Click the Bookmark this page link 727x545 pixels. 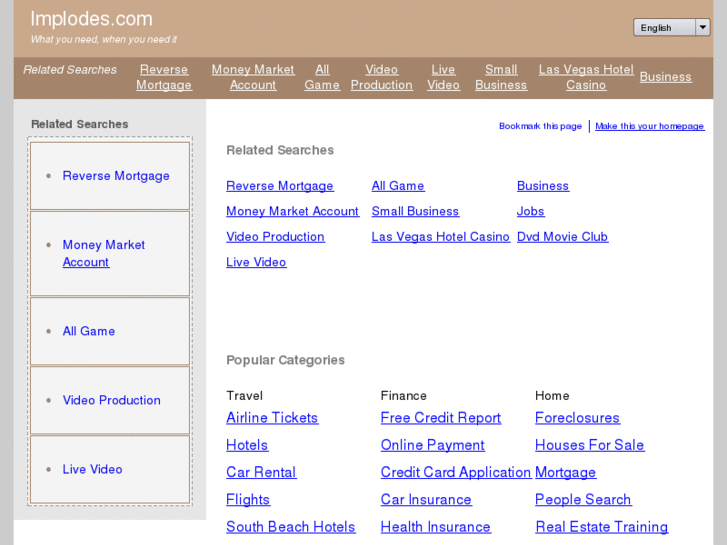(540, 126)
